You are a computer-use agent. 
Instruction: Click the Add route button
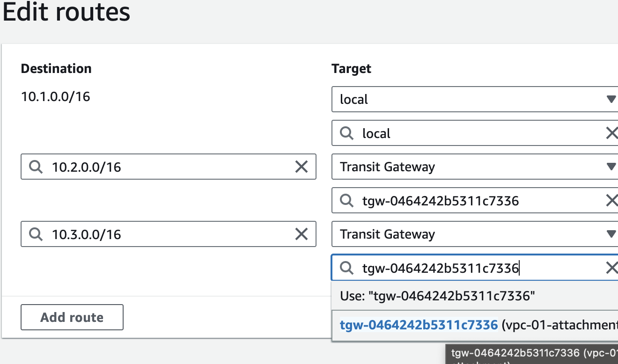pyautogui.click(x=72, y=317)
